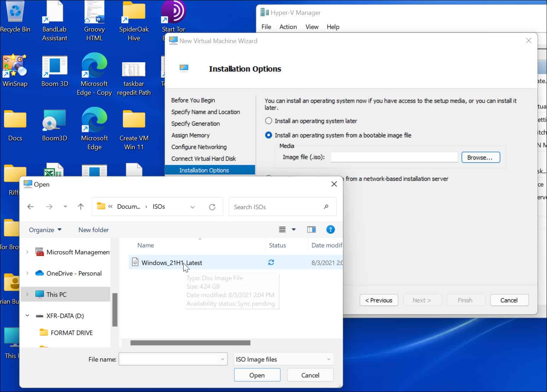The image size is (547, 392).
Task: Click the Back arrow in Open dialog
Action: tap(31, 207)
